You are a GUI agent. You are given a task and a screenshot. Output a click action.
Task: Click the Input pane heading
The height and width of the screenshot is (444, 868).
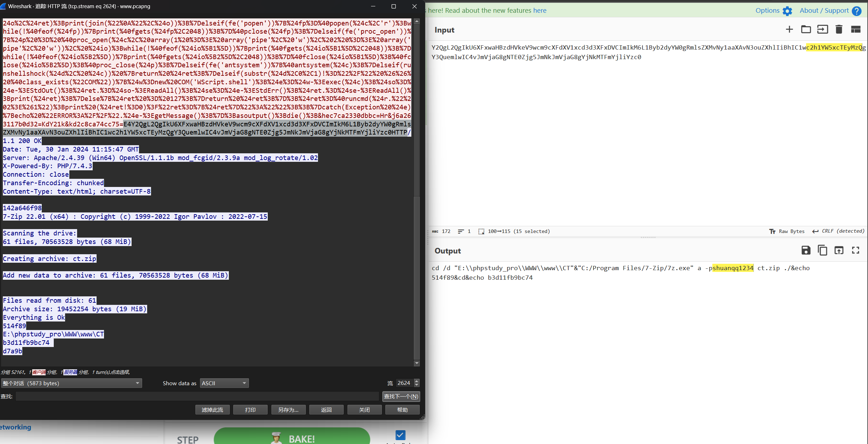pyautogui.click(x=444, y=30)
